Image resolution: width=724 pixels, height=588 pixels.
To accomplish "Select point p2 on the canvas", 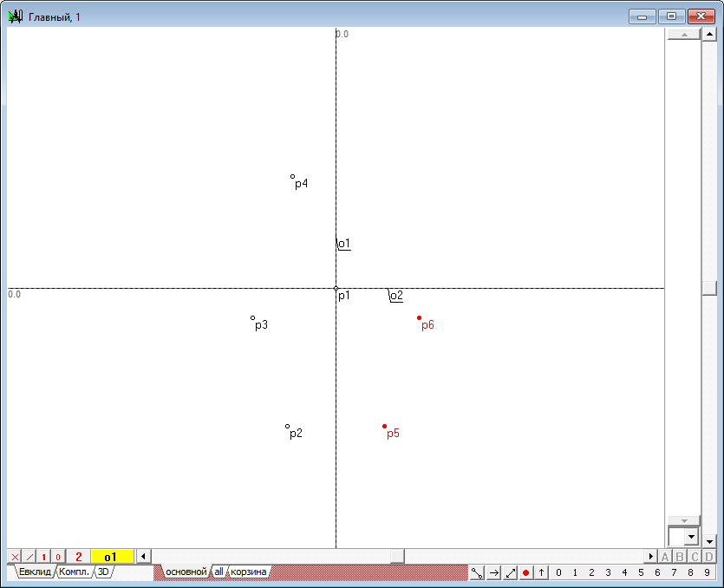I will point(287,427).
